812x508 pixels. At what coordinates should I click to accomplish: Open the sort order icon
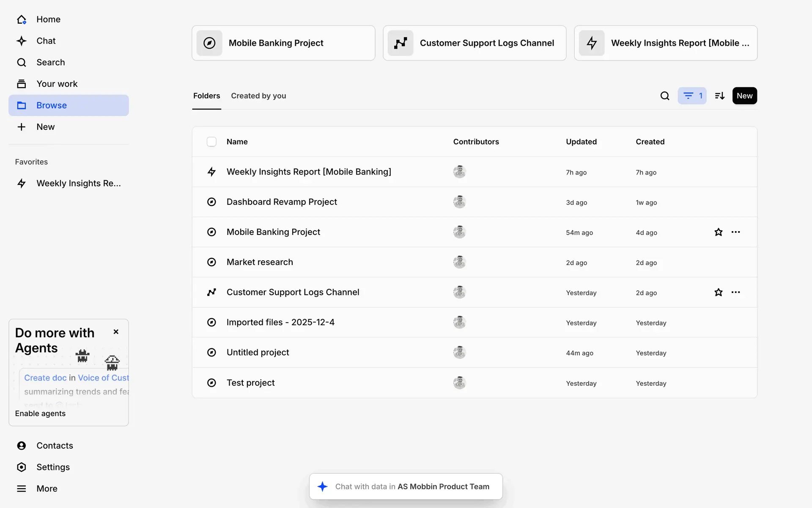click(x=719, y=96)
